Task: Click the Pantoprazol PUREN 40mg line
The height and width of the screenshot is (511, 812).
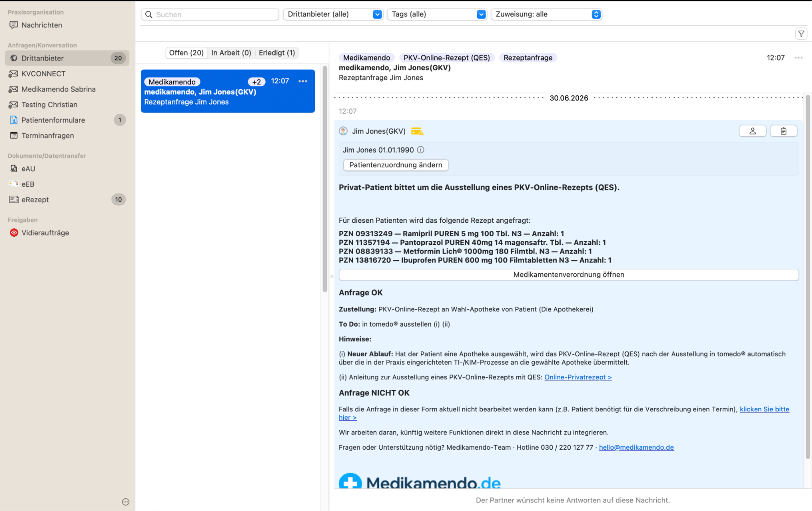Action: point(472,243)
